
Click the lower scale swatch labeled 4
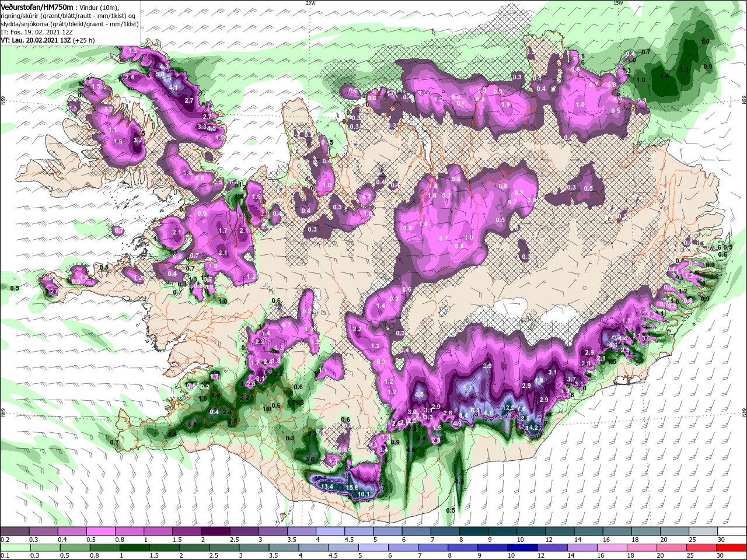point(313,548)
